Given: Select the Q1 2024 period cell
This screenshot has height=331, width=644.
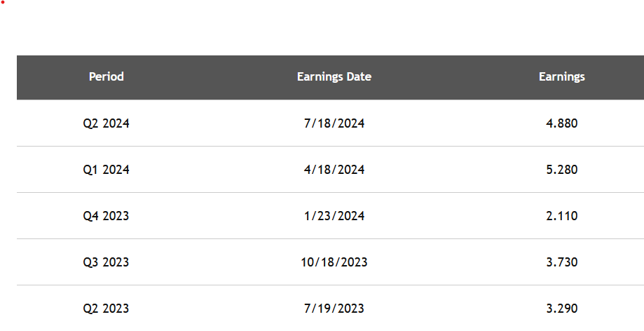Looking at the screenshot, I should click(x=107, y=170).
